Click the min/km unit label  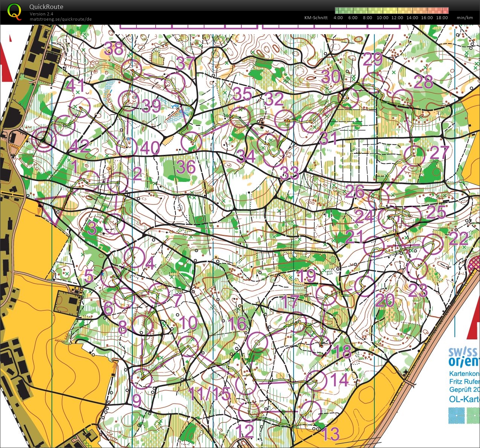coord(465,18)
